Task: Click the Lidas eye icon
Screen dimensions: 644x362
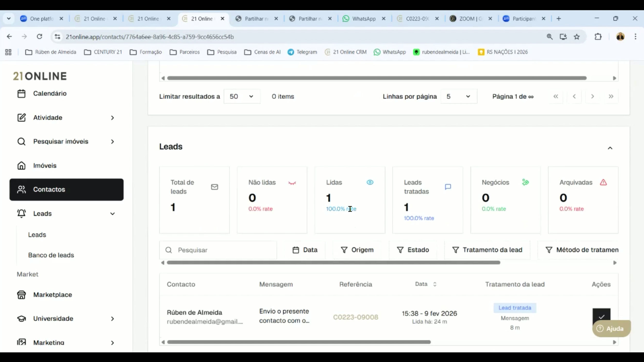Action: (x=370, y=182)
